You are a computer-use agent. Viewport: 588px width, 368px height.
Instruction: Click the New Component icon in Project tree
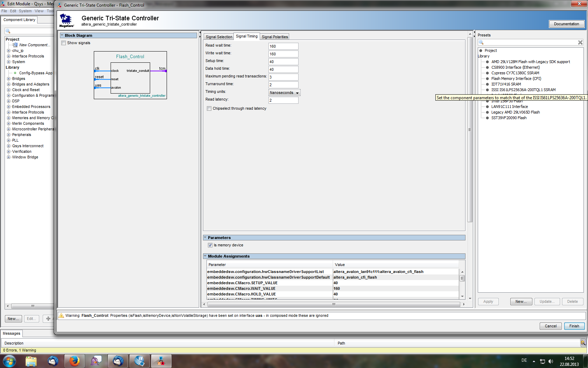15,45
